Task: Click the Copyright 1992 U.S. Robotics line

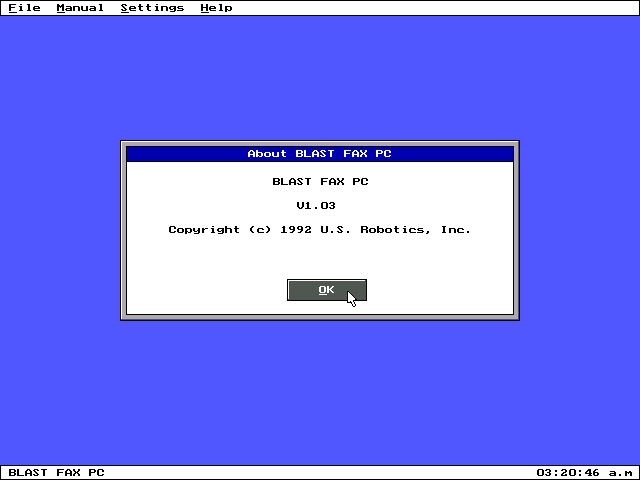Action: pyautogui.click(x=320, y=229)
